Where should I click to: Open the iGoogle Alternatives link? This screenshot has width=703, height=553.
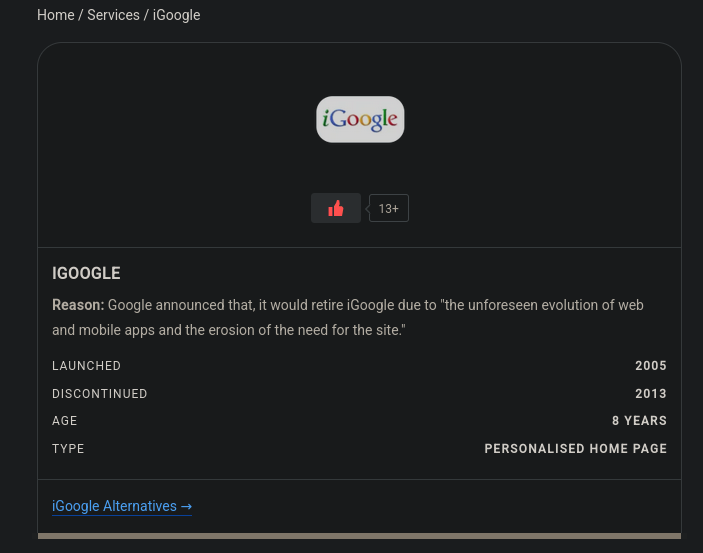(x=114, y=507)
